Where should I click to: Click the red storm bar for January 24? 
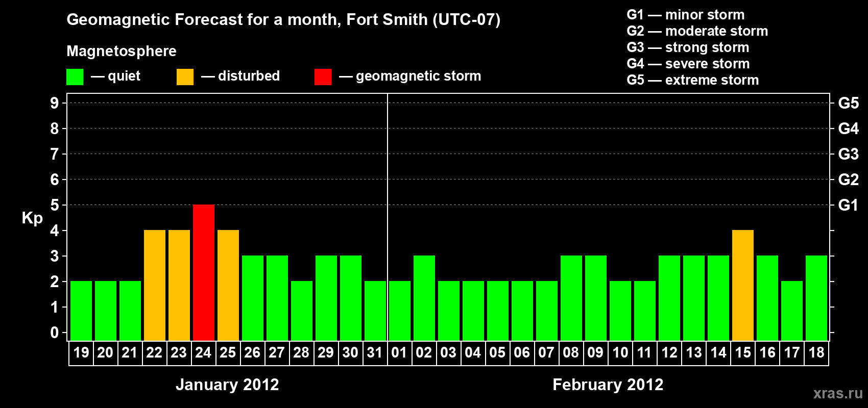point(204,273)
